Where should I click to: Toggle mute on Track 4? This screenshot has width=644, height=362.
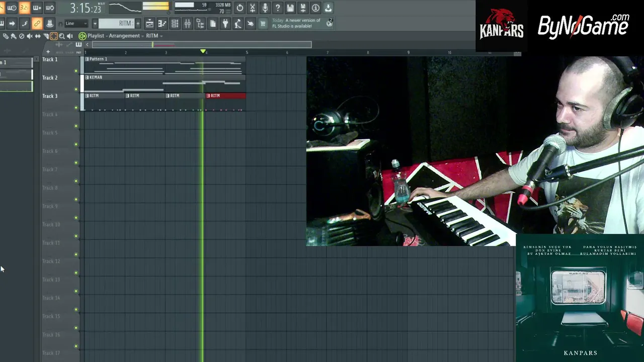click(x=76, y=126)
